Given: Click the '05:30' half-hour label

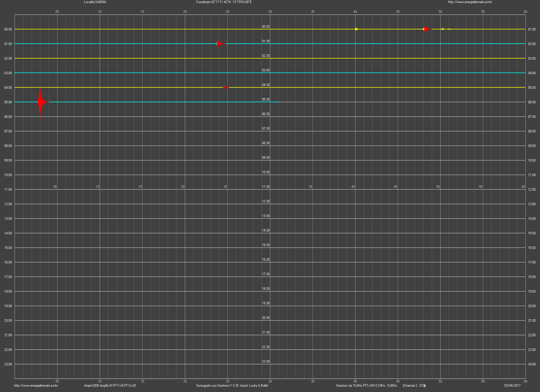Looking at the screenshot, I should click(x=266, y=99).
